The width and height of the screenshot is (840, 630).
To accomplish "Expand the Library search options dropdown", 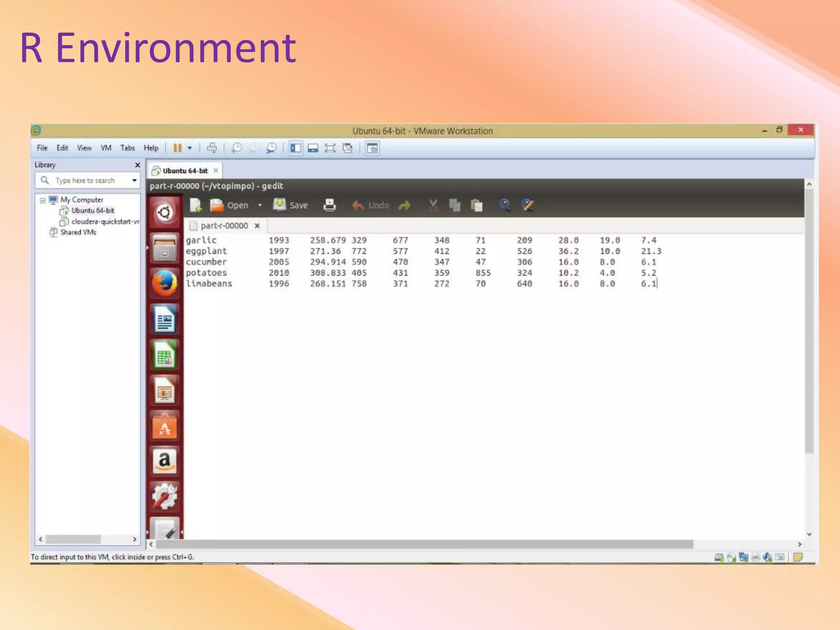I will (134, 180).
